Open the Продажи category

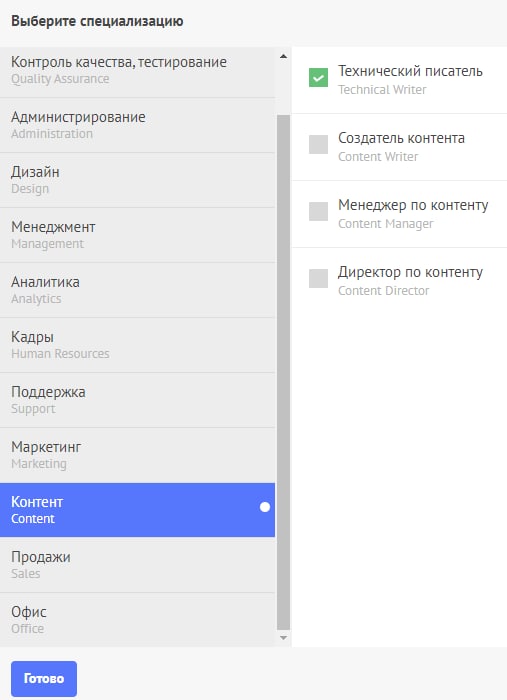click(137, 565)
